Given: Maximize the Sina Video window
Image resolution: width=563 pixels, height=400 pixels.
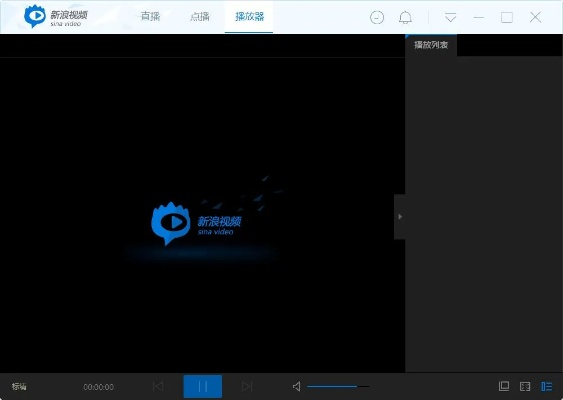Looking at the screenshot, I should click(x=507, y=17).
